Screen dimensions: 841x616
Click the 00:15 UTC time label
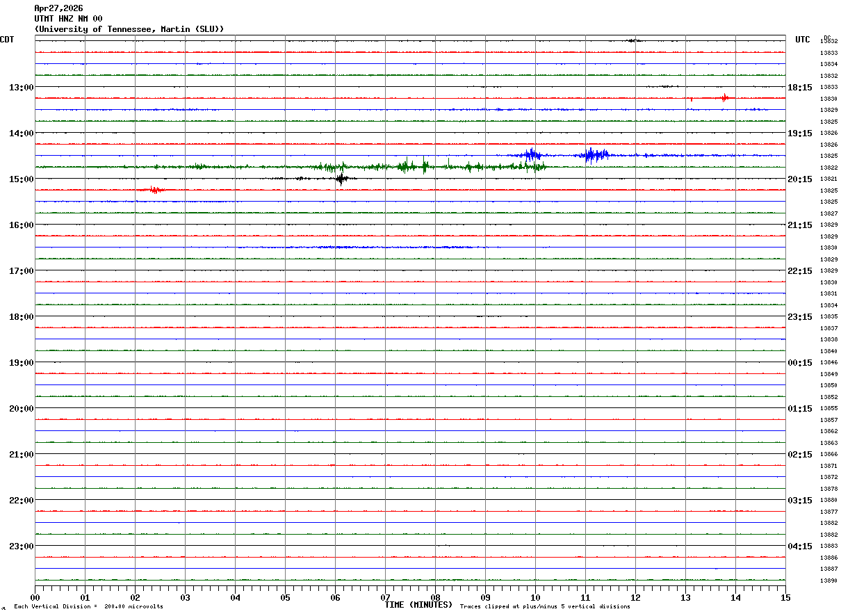tap(799, 362)
